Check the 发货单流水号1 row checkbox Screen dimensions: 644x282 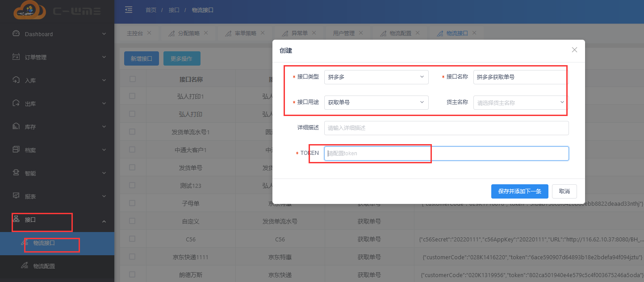click(x=132, y=132)
